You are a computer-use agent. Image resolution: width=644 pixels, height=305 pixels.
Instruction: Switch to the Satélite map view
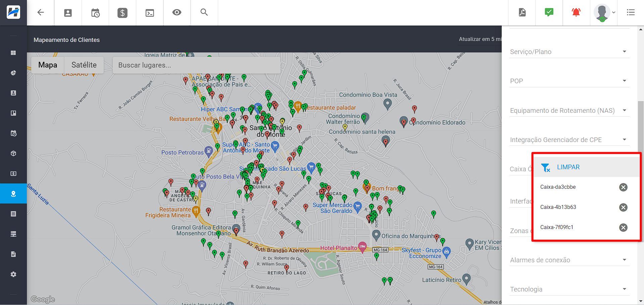84,65
